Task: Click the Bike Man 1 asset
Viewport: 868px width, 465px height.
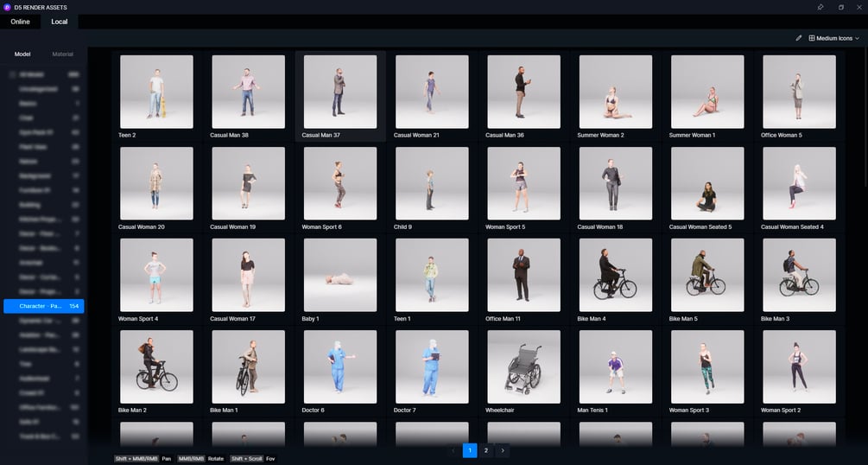Action: [249, 367]
